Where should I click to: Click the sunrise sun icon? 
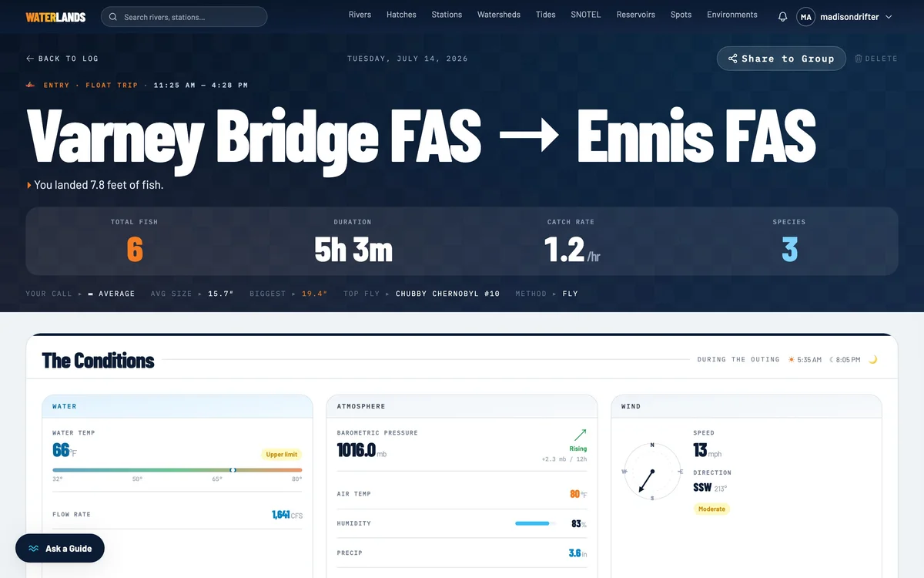point(791,359)
